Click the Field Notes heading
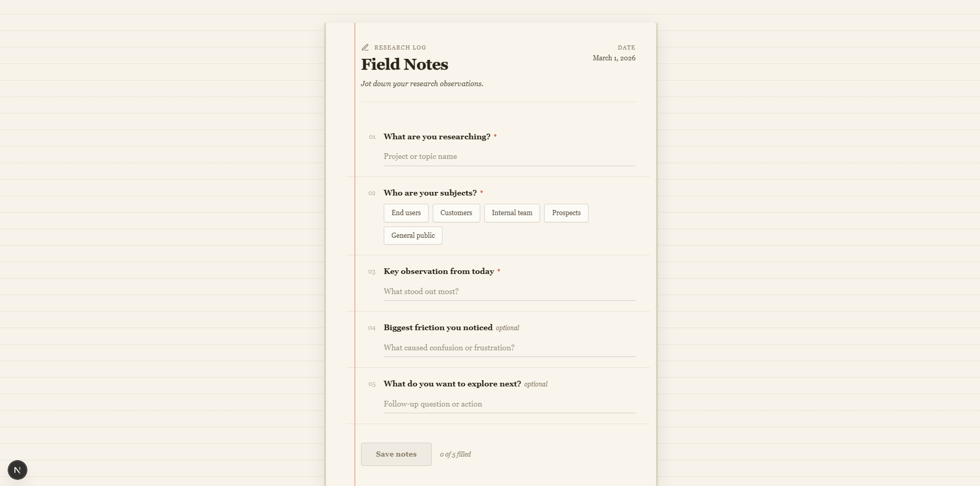Image resolution: width=980 pixels, height=486 pixels. tap(404, 64)
